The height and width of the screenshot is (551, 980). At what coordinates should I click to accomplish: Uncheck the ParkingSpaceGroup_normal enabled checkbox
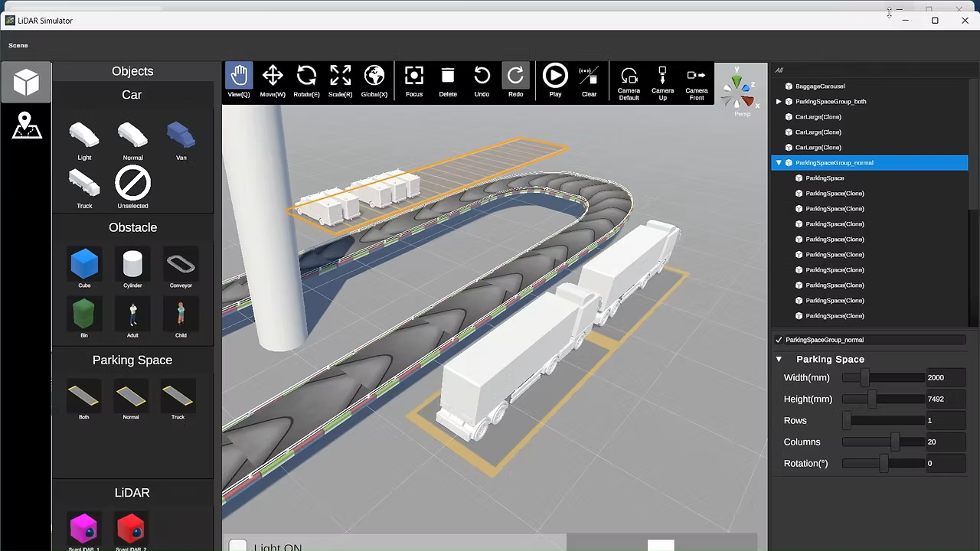coord(779,340)
